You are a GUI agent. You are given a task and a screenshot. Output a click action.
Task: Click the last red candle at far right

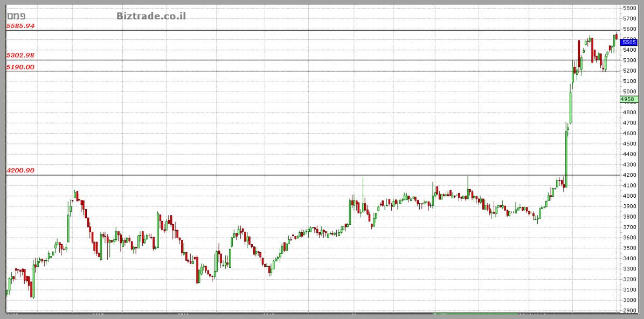(x=617, y=37)
